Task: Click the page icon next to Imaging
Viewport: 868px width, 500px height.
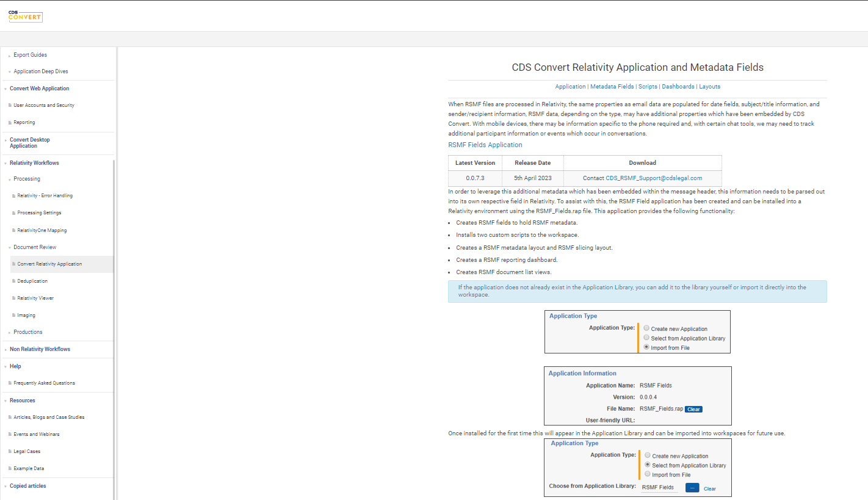Action: pyautogui.click(x=13, y=316)
